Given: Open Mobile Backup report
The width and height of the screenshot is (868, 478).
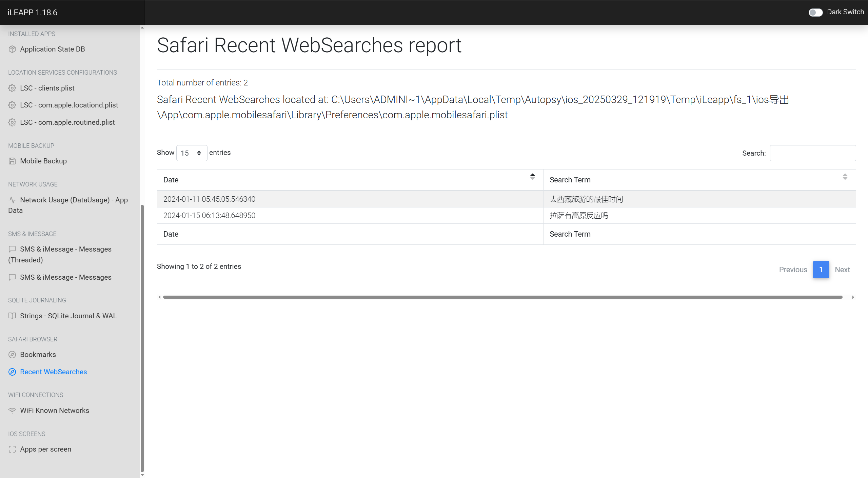Looking at the screenshot, I should pos(43,161).
